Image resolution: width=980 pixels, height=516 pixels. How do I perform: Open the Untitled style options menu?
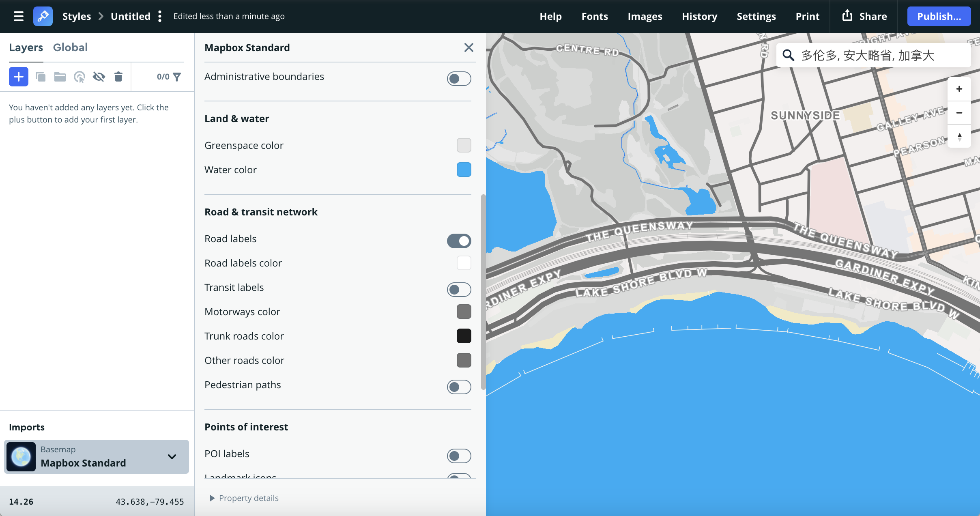pos(161,16)
